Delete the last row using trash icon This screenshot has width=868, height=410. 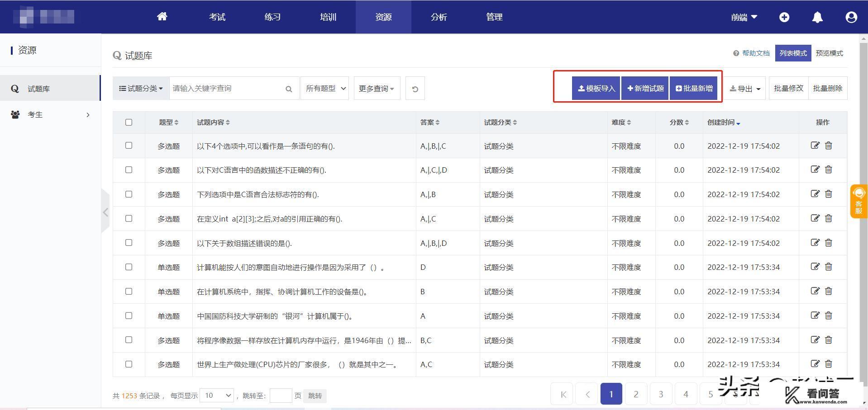829,364
